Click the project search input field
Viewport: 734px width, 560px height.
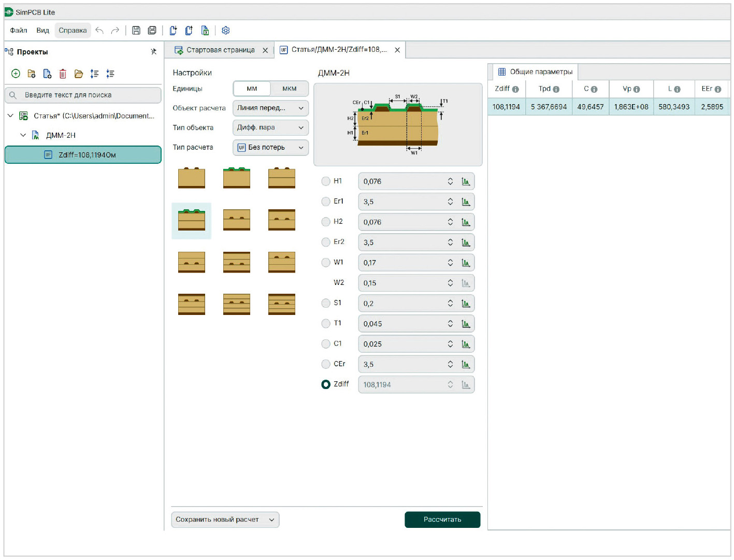[x=88, y=95]
